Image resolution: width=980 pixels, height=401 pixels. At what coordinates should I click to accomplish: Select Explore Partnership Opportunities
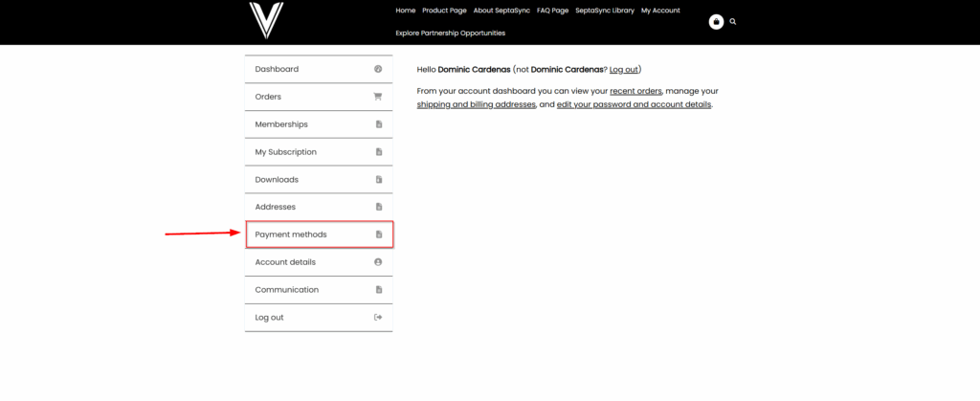[x=450, y=33]
